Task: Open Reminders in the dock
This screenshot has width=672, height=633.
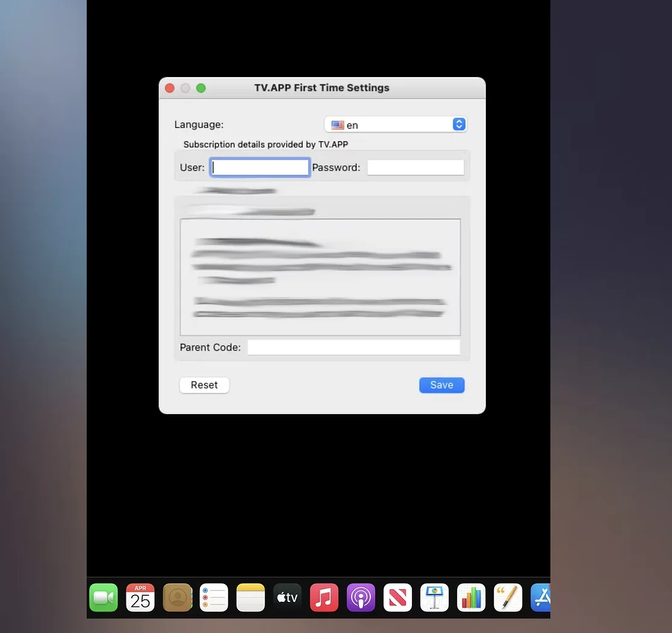Action: pyautogui.click(x=214, y=597)
